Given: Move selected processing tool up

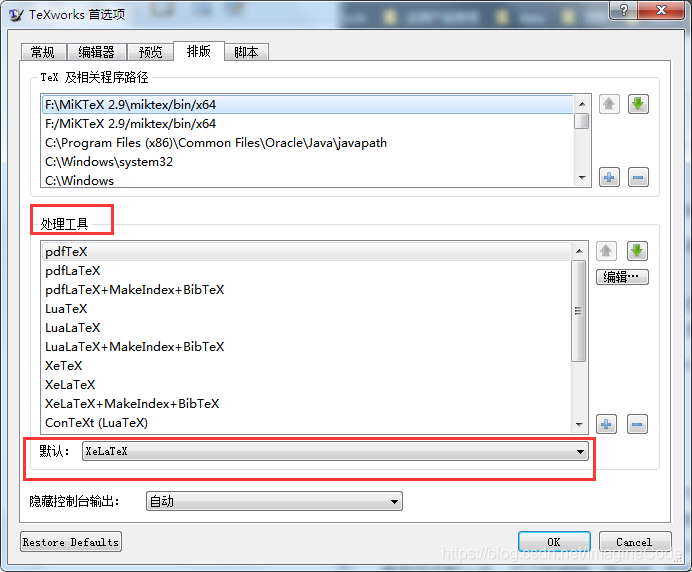Looking at the screenshot, I should coord(606,251).
